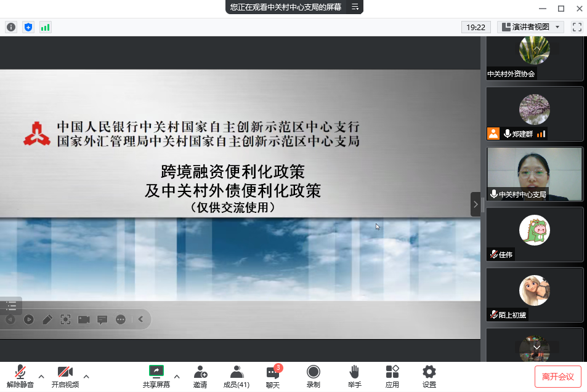This screenshot has width=587, height=392.
Task: Select the 佳伟 participant tile
Action: click(x=535, y=234)
